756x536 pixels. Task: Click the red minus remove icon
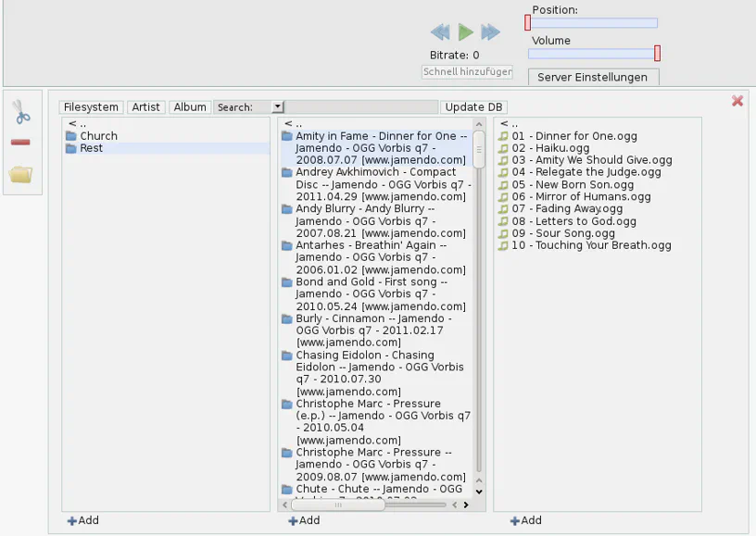(x=20, y=142)
